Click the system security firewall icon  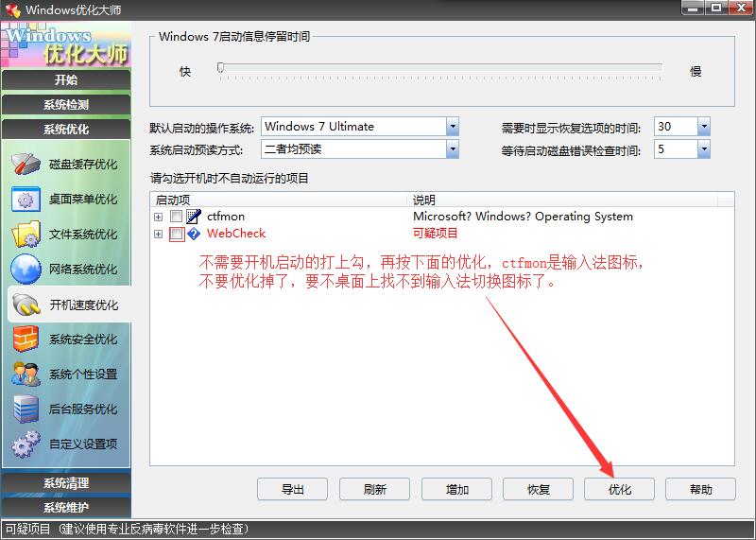tap(26, 339)
